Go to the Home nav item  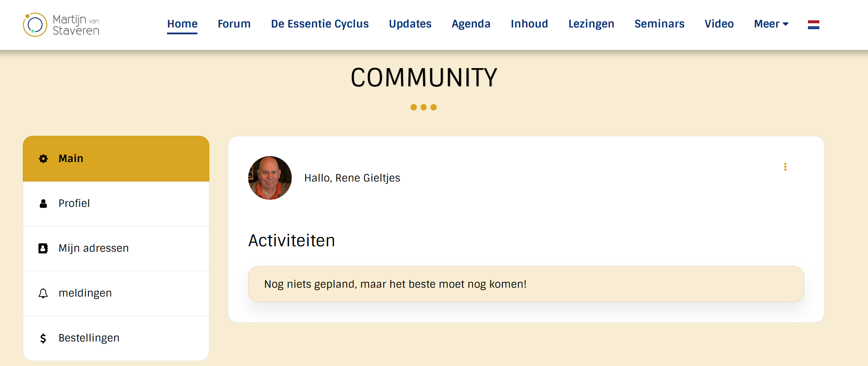pos(182,24)
